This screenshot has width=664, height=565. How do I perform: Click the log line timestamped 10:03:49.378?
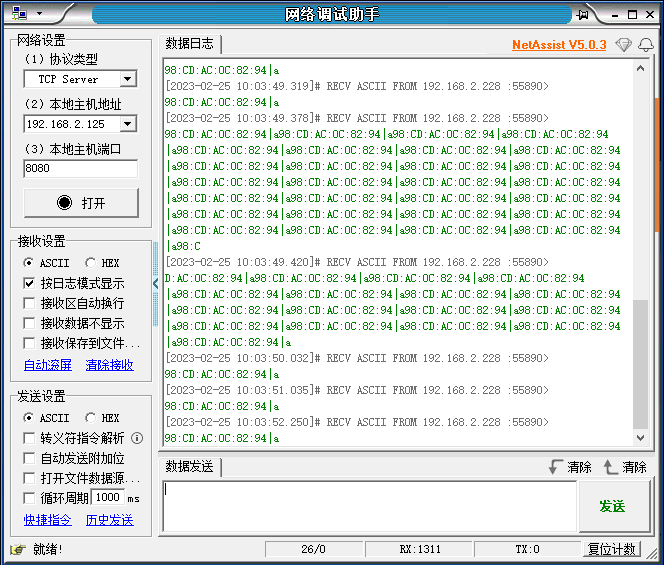click(x=357, y=118)
